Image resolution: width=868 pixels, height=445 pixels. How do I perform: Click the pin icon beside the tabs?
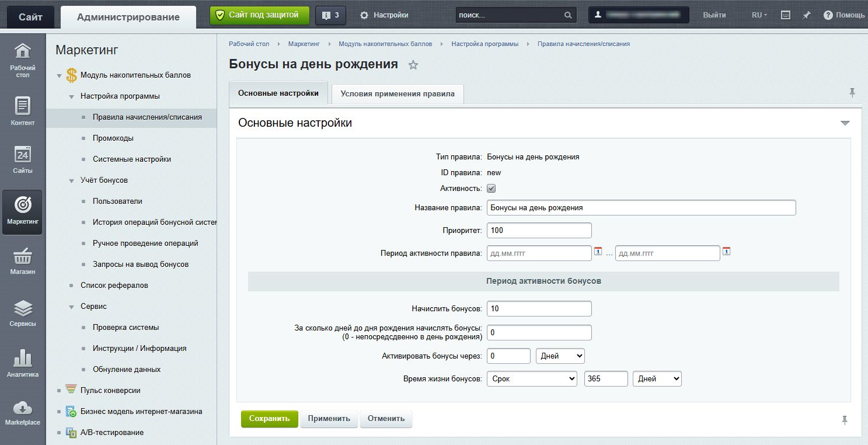(852, 92)
